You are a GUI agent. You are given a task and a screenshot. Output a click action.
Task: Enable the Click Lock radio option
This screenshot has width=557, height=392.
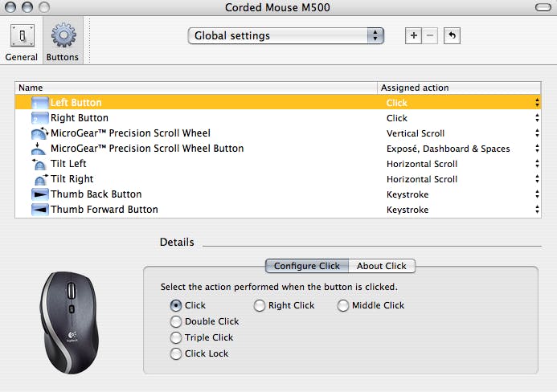[176, 353]
